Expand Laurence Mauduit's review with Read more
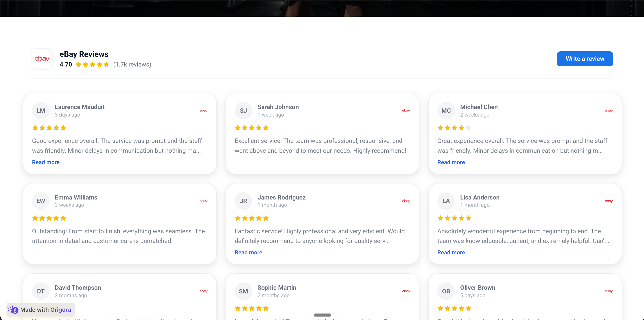This screenshot has height=320, width=644. (x=46, y=162)
